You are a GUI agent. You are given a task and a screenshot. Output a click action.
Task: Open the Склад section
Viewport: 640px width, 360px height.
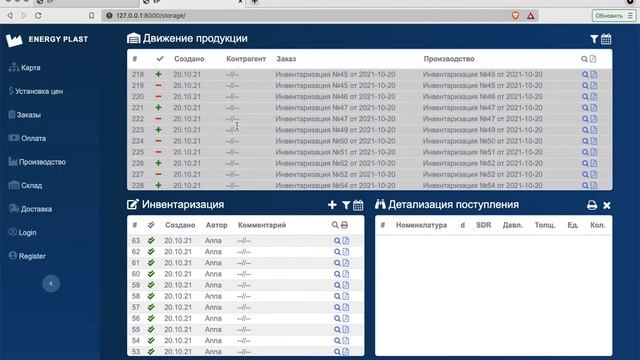click(x=25, y=185)
